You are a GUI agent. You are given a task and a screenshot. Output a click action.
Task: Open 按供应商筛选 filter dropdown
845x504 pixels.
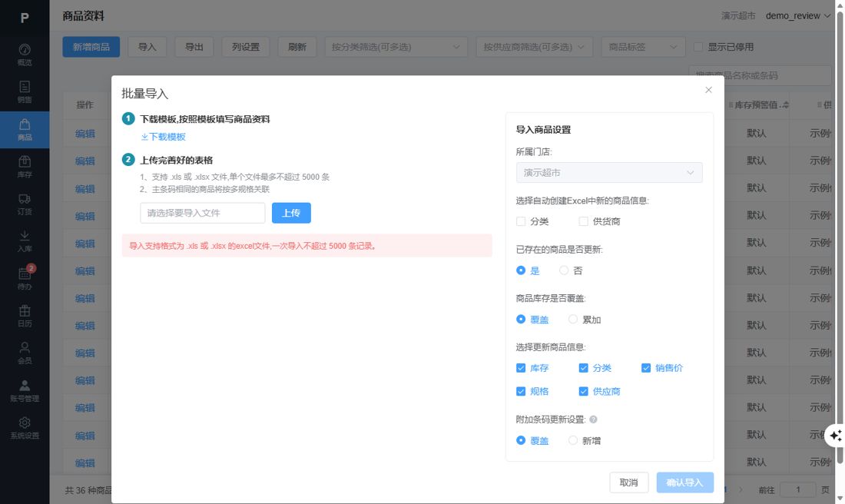click(534, 47)
